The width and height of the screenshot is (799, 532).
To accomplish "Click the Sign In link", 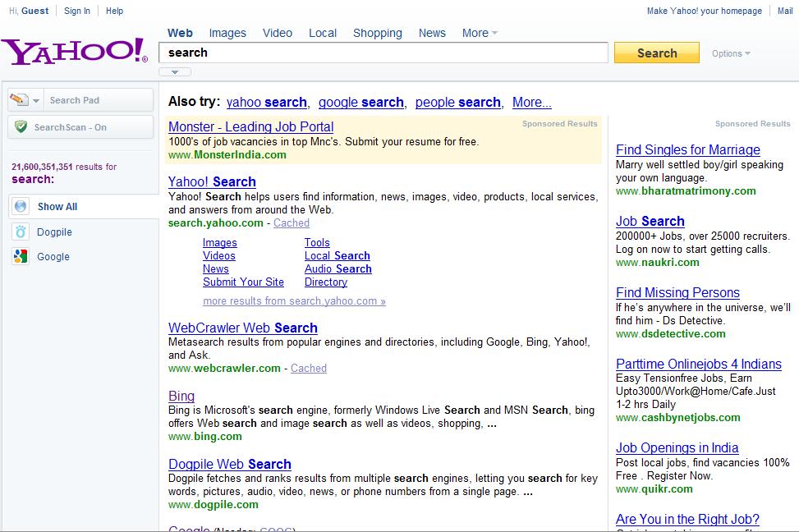I will click(77, 11).
